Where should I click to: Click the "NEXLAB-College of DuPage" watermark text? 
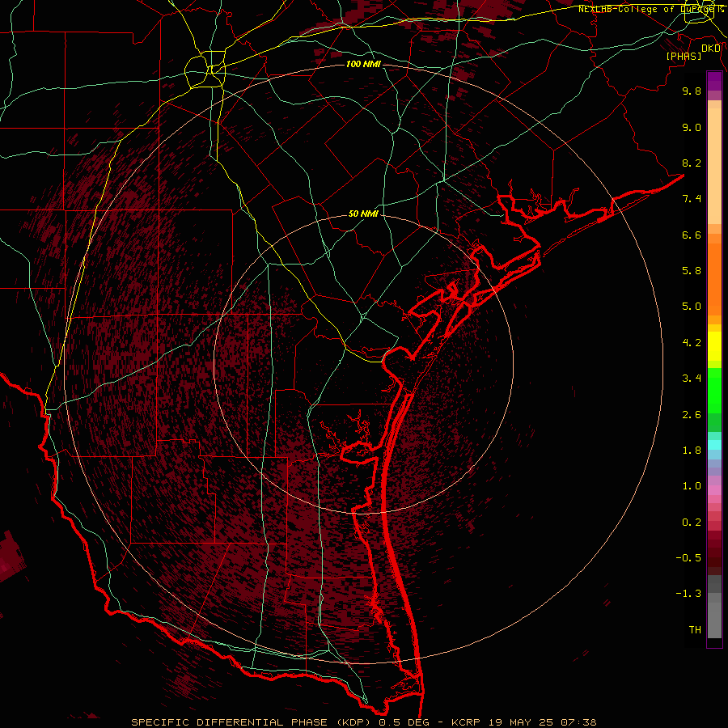(x=645, y=9)
